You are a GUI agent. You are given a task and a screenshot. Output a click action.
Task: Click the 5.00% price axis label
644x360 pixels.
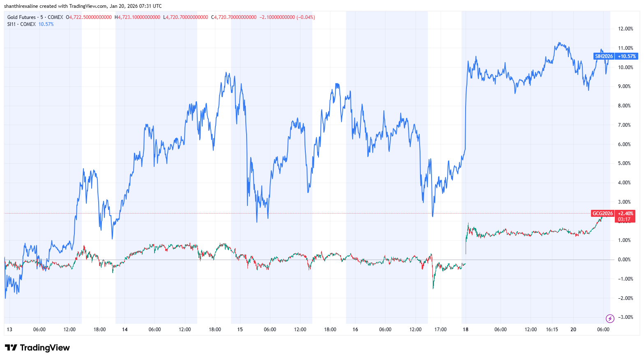624,163
